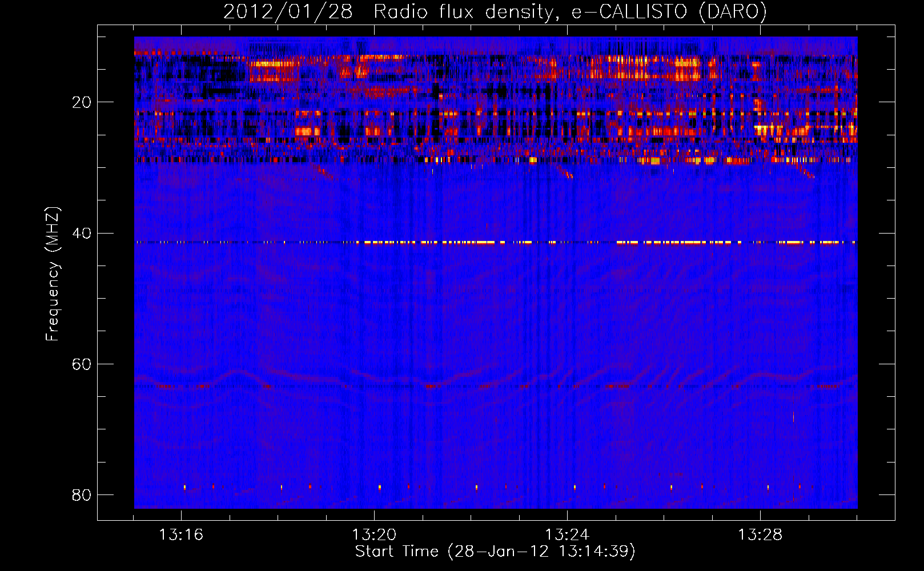The image size is (924, 571).
Task: Click the 13:28 time tick label
Action: (760, 535)
